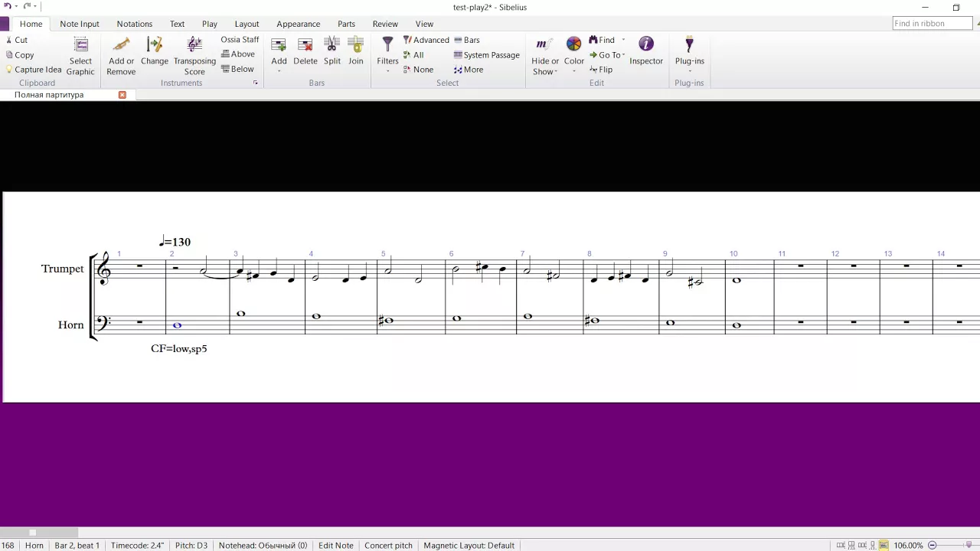Click the purple File tab button
The width and height of the screenshot is (980, 551).
5,24
